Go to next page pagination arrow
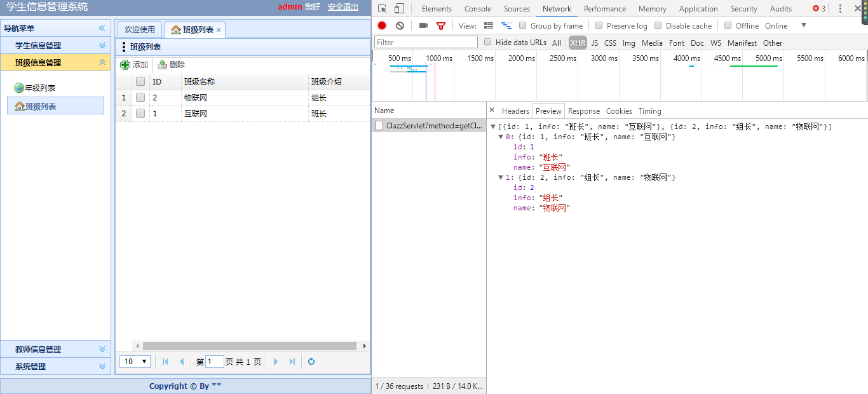 [276, 362]
